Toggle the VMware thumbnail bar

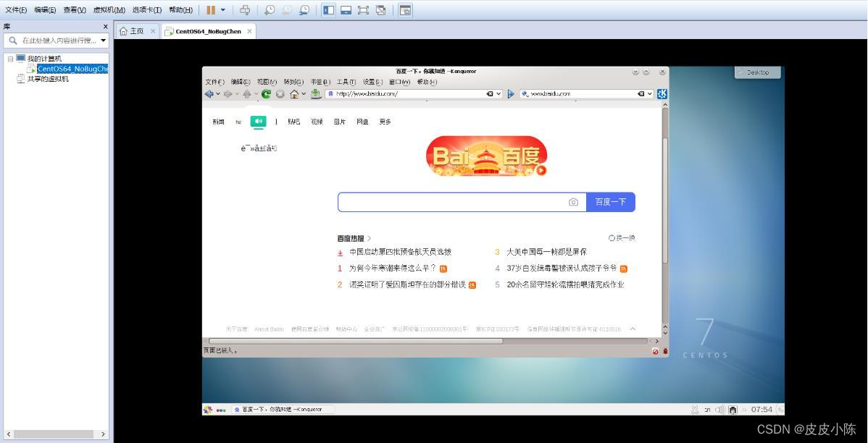pyautogui.click(x=346, y=9)
